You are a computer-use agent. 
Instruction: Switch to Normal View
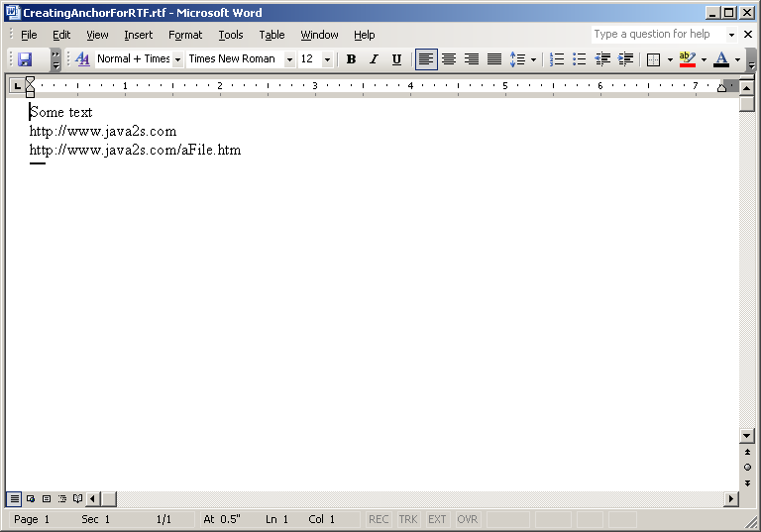pos(15,498)
